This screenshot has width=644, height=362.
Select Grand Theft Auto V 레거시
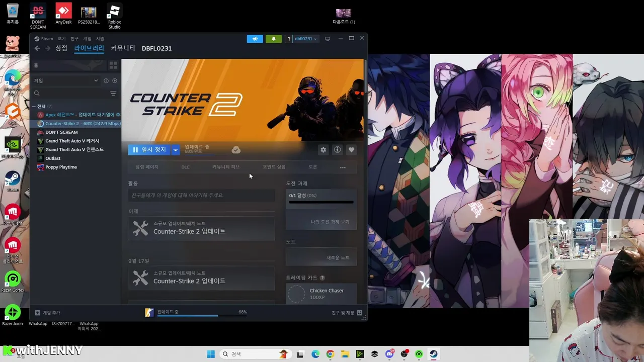coord(76,141)
